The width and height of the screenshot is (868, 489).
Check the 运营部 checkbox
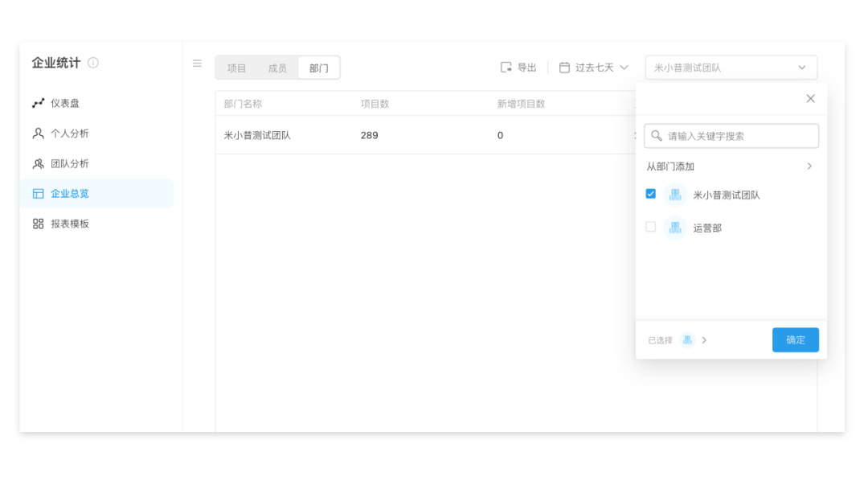(x=651, y=227)
